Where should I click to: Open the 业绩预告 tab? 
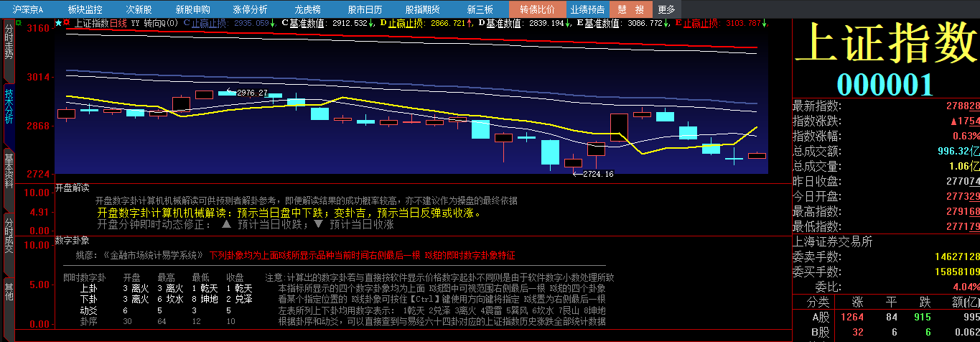click(x=587, y=9)
